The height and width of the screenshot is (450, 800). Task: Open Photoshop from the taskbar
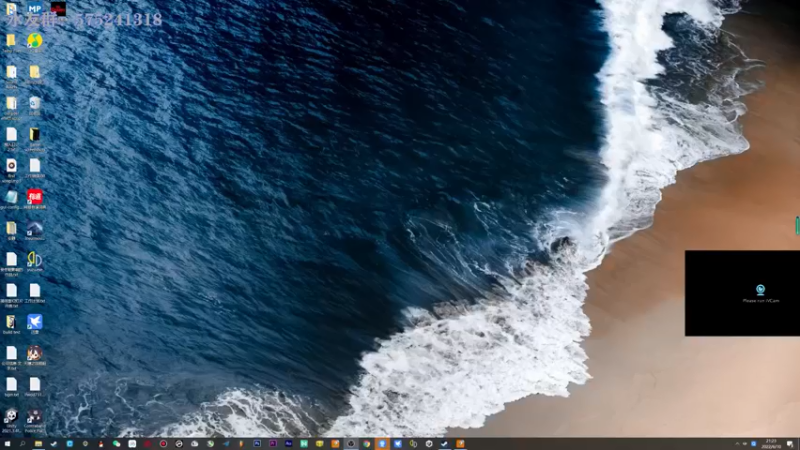click(257, 444)
